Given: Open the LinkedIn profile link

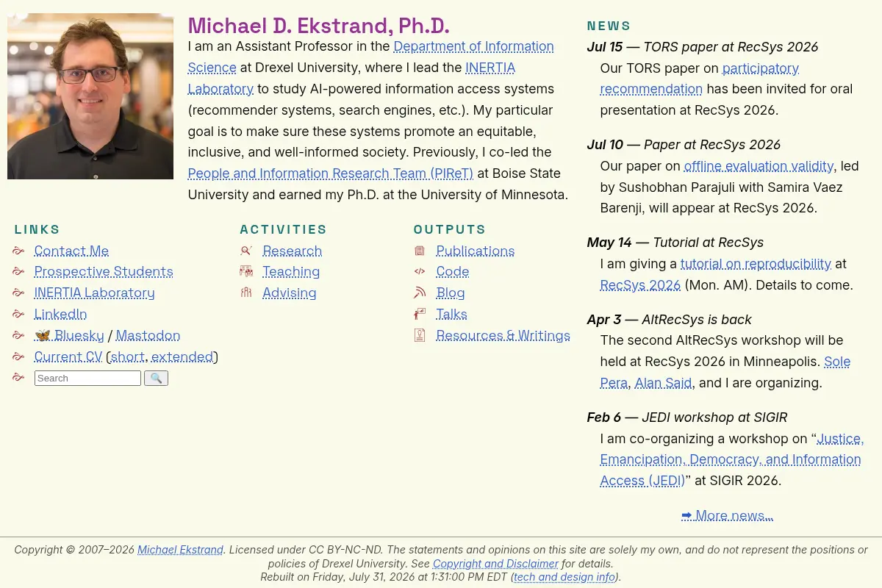Looking at the screenshot, I should point(60,314).
